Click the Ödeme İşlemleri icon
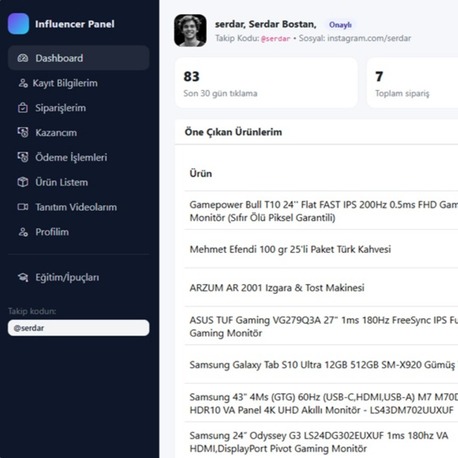Screen dimensions: 458x458 pyautogui.click(x=23, y=157)
